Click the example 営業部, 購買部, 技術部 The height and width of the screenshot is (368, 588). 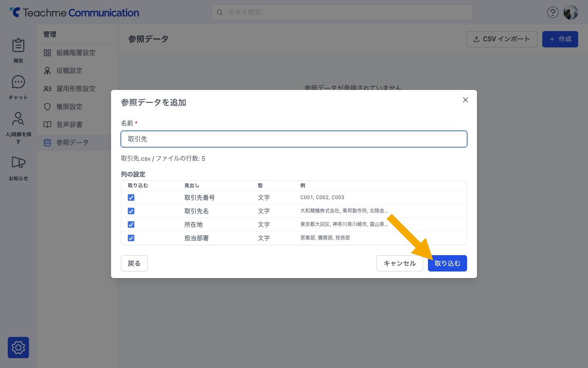pos(325,238)
